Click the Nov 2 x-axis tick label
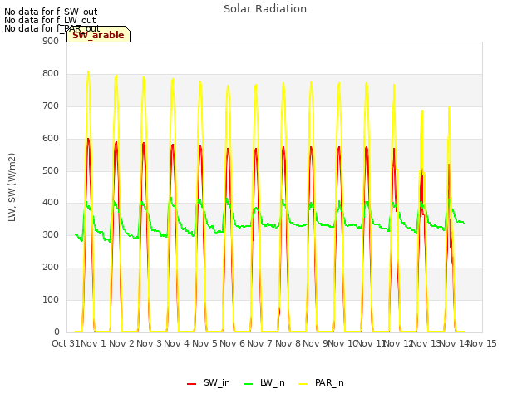This screenshot has width=532, height=399. pos(121,343)
